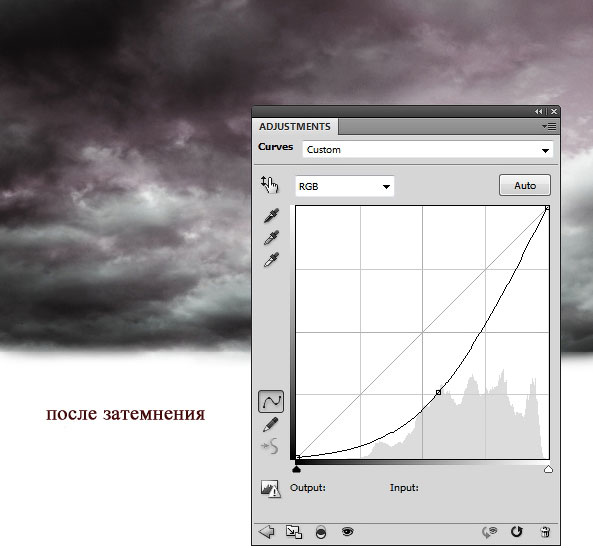Click the Curves label text

pyautogui.click(x=276, y=147)
